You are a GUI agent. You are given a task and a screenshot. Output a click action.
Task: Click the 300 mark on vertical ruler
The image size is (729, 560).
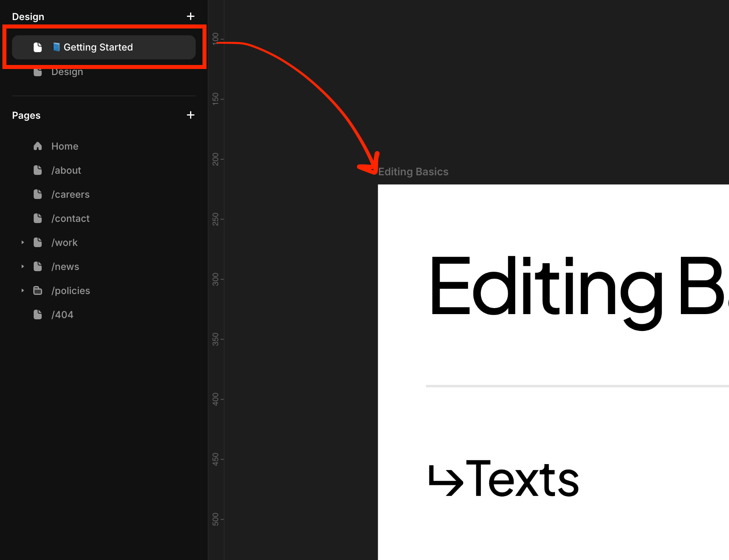[216, 279]
